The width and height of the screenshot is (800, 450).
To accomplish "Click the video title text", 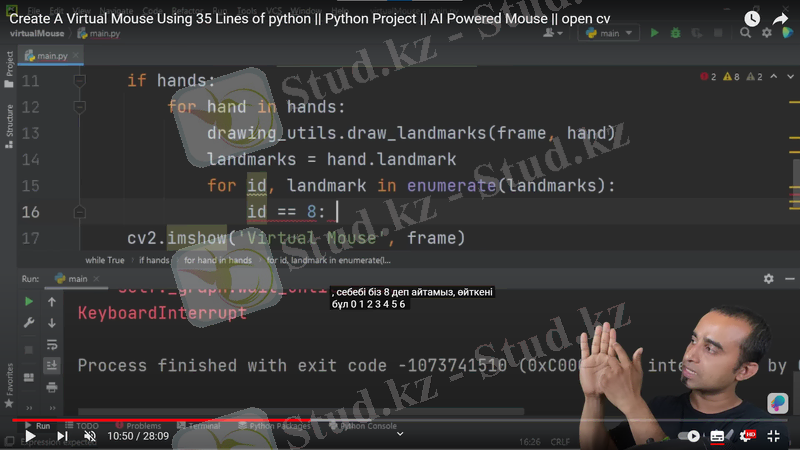I will click(310, 19).
